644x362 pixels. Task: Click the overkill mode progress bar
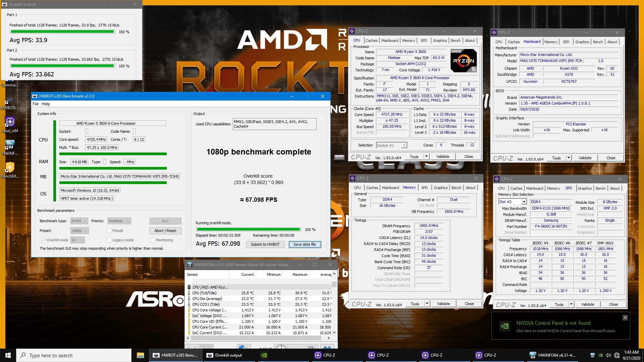(x=249, y=230)
